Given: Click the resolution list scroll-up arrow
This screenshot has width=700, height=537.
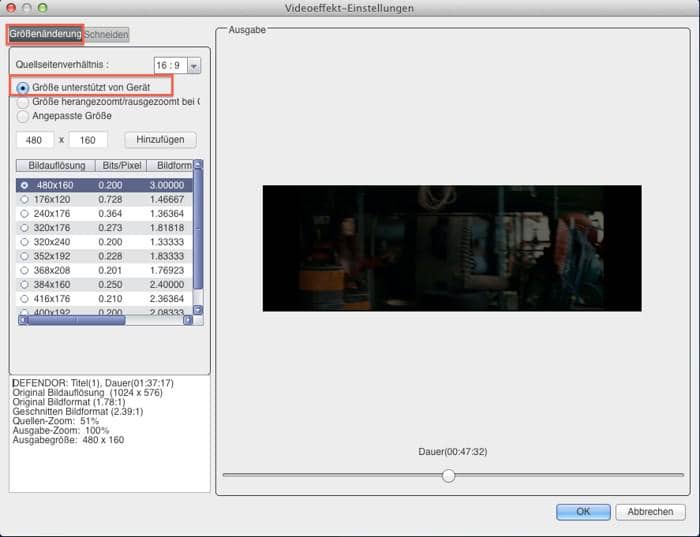Looking at the screenshot, I should click(198, 164).
